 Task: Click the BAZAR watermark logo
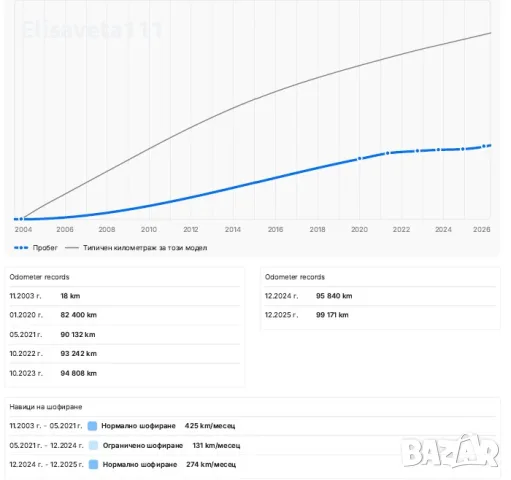[x=450, y=451]
